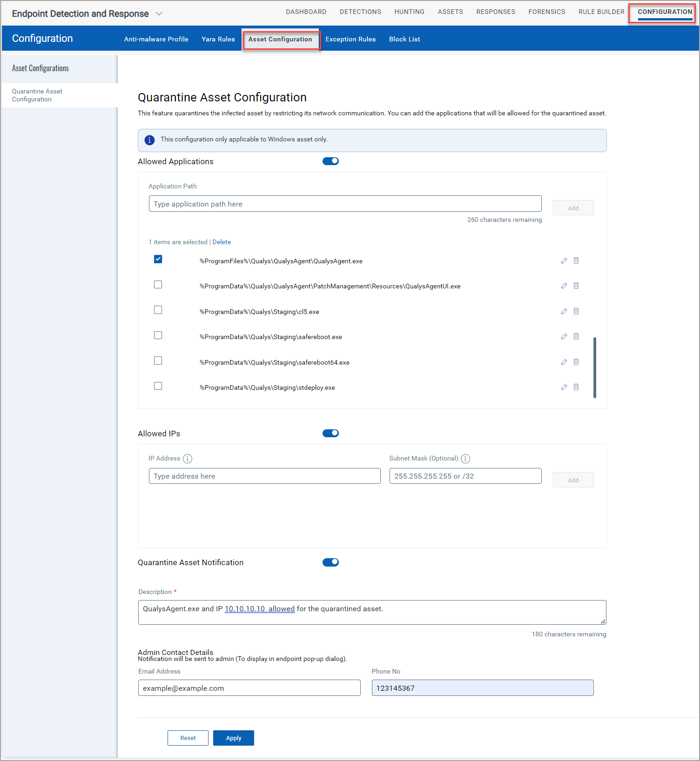The width and height of the screenshot is (700, 761).
Task: Delete the QualysAgentUI.exe path entry
Action: click(576, 286)
